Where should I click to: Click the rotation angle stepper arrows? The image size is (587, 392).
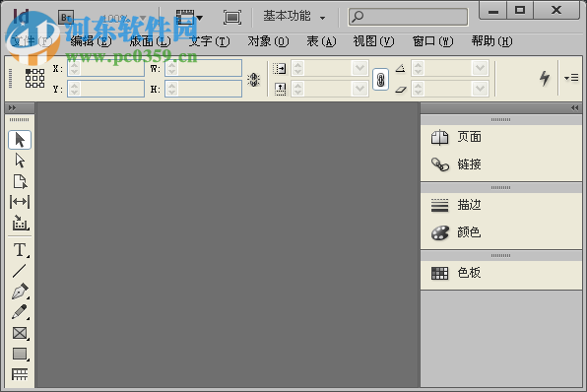(x=418, y=68)
